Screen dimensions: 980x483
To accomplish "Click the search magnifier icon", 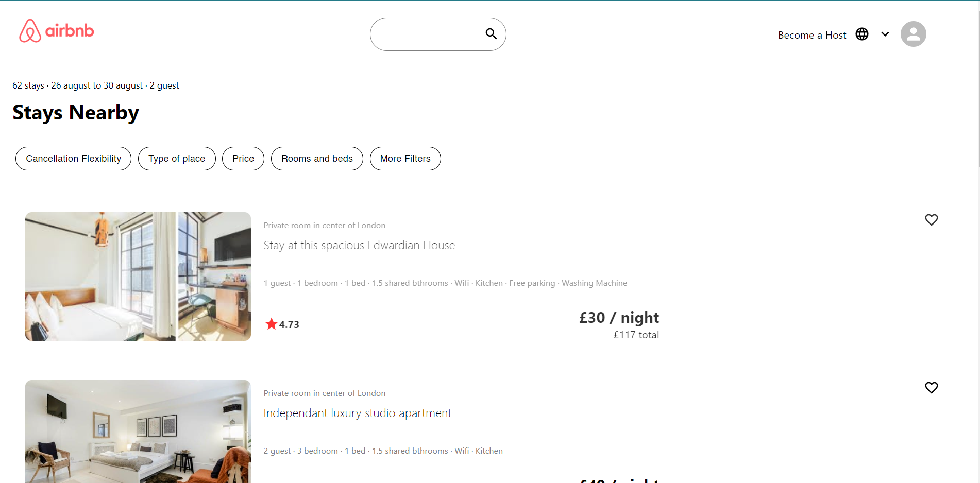I will 491,33.
